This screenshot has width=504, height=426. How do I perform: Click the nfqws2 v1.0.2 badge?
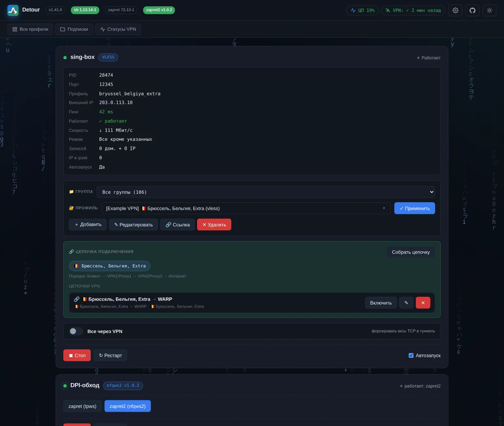coord(123,386)
